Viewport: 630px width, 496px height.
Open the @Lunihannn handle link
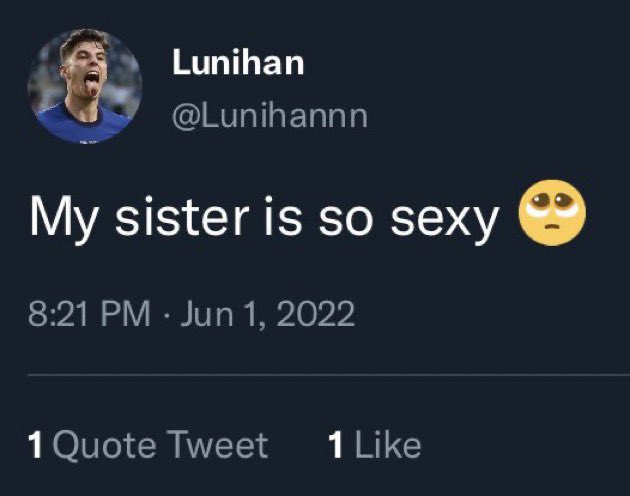click(x=270, y=117)
